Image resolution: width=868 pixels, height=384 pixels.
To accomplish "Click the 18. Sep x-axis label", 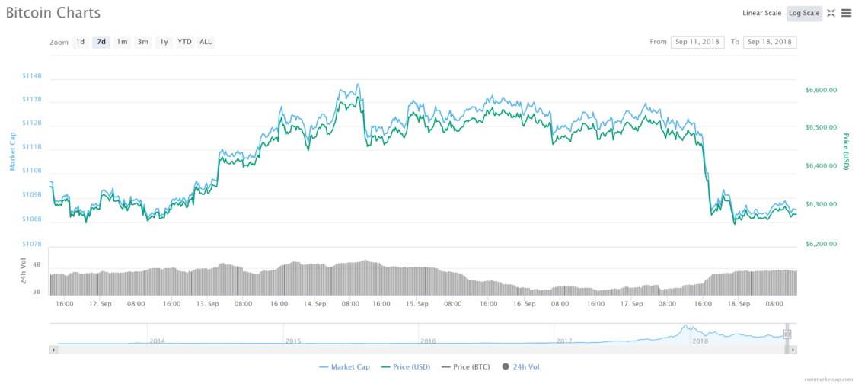I will point(739,304).
